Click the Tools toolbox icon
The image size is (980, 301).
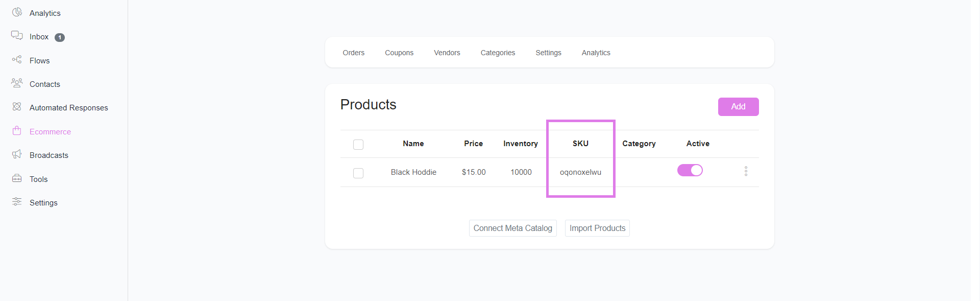(17, 178)
